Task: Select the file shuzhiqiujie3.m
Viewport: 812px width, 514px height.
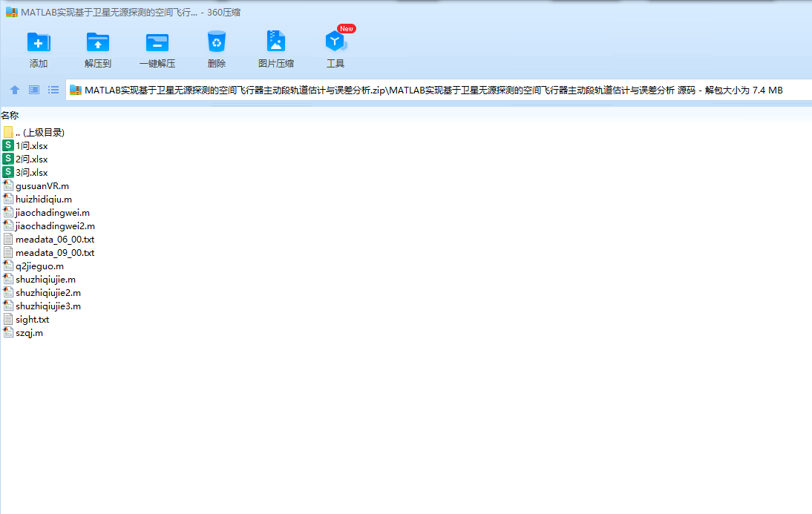Action: [42, 306]
